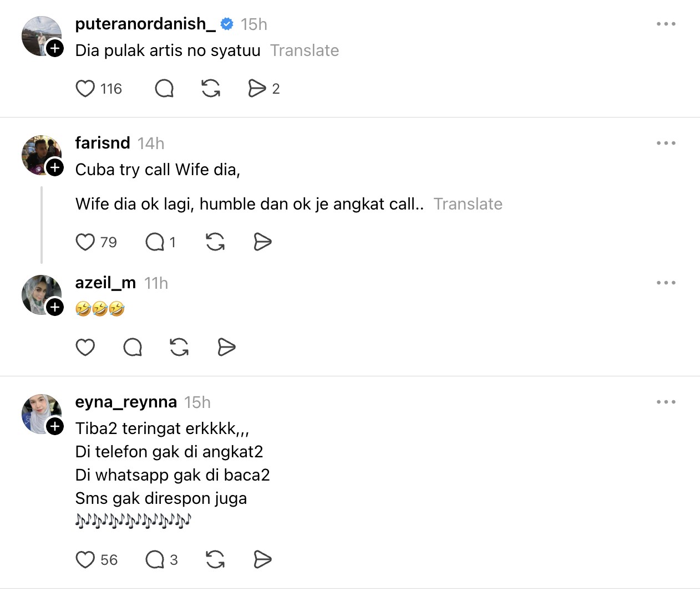
Task: Share azeil_m's reply with the send icon
Action: [226, 348]
